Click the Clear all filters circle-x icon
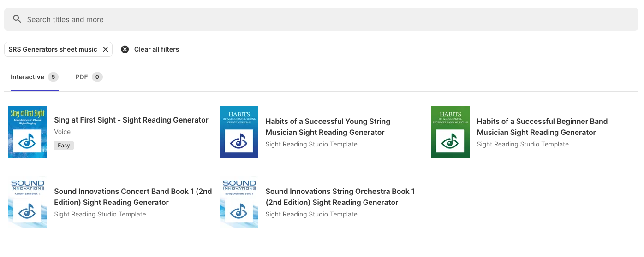 point(125,49)
